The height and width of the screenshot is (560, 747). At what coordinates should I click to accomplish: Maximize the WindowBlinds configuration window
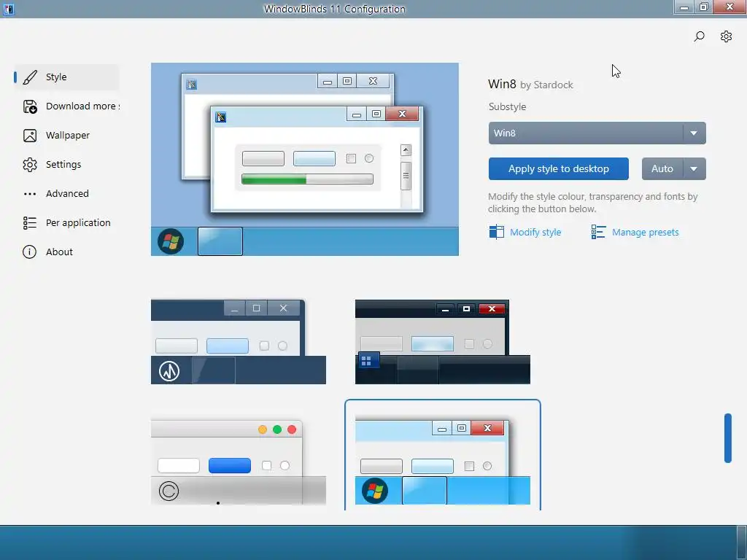704,7
